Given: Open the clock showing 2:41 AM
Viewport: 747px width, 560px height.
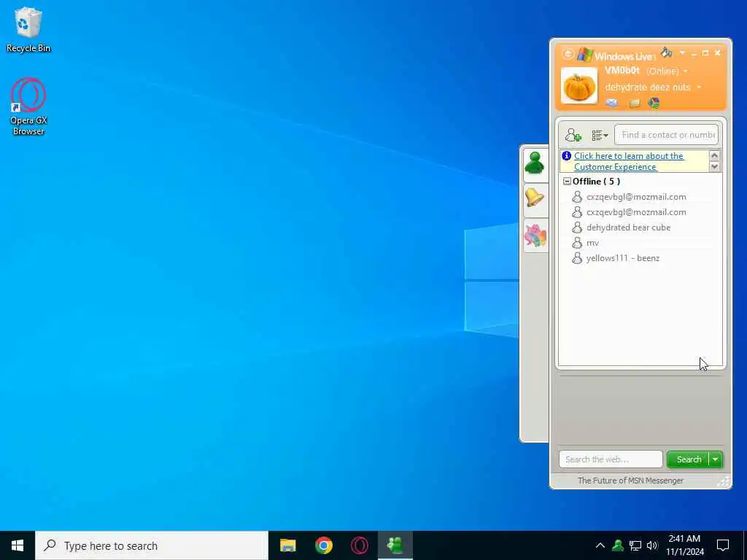Looking at the screenshot, I should tap(684, 545).
